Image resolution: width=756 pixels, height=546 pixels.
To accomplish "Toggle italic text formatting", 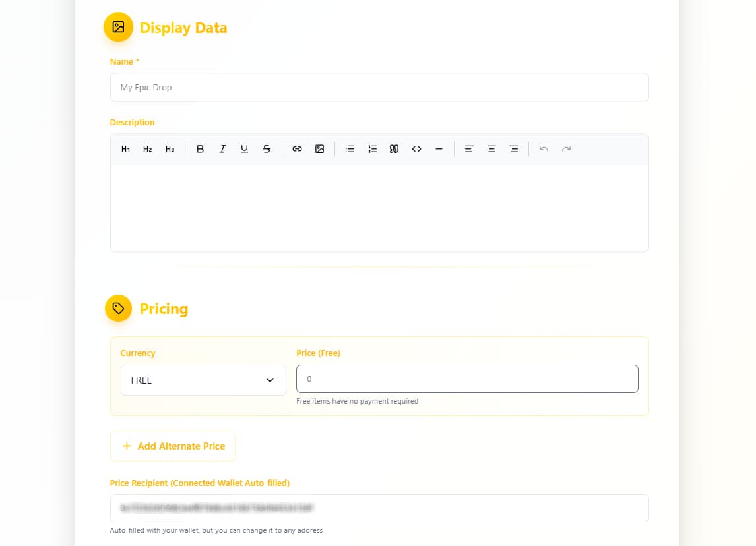I will coord(222,149).
